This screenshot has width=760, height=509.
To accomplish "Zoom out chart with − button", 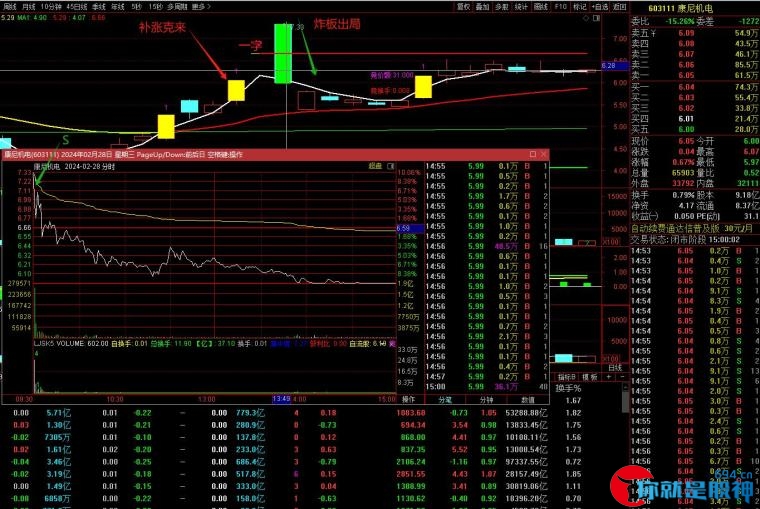I will (x=622, y=377).
